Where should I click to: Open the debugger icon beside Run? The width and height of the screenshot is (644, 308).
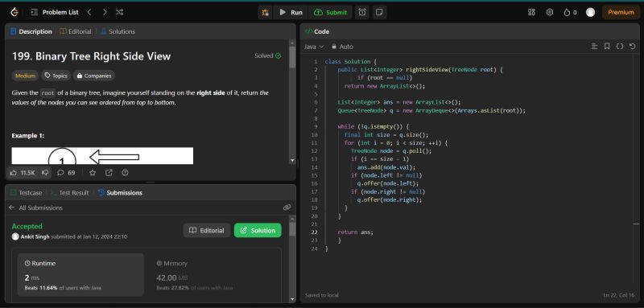click(266, 12)
